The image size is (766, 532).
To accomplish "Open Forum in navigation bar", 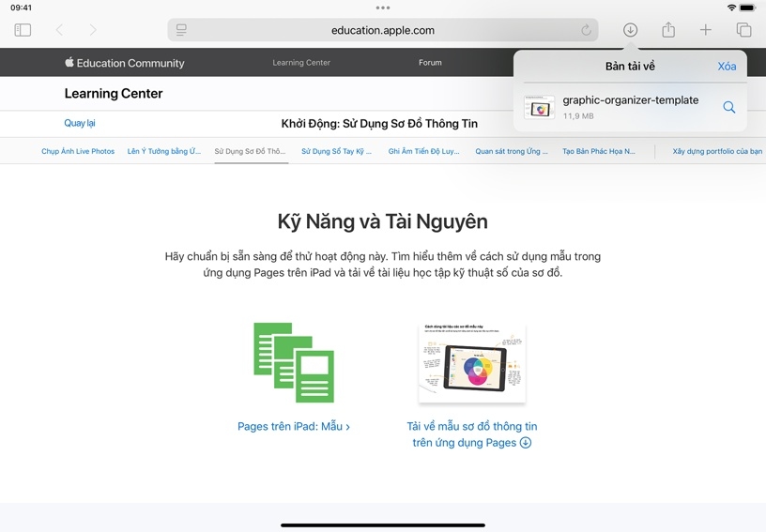I will 430,63.
